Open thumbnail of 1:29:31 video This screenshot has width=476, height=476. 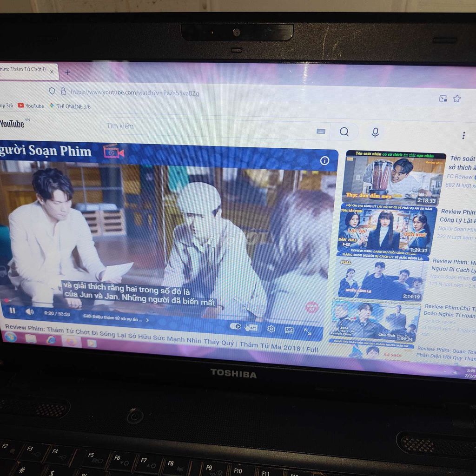387,231
